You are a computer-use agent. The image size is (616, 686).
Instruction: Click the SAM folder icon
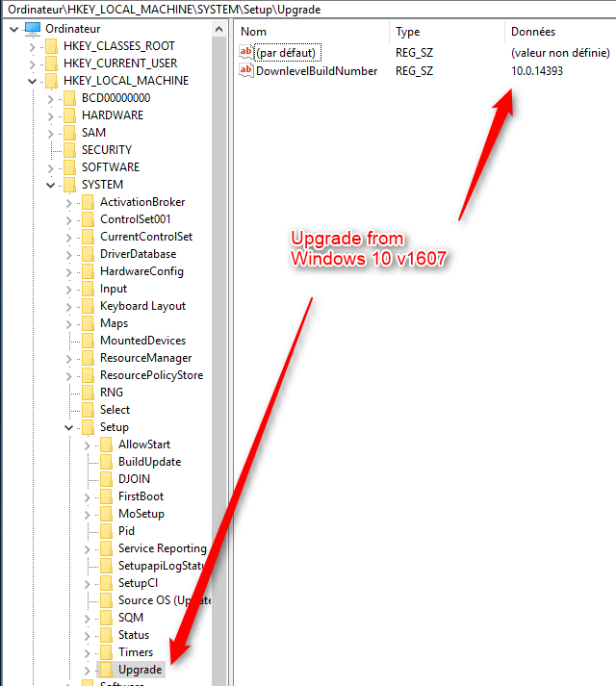pyautogui.click(x=69, y=133)
